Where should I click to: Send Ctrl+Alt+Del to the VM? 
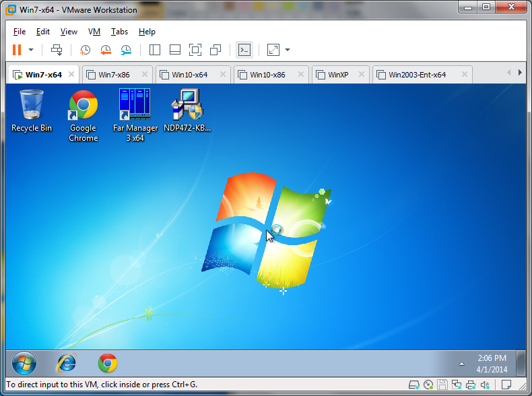57,50
